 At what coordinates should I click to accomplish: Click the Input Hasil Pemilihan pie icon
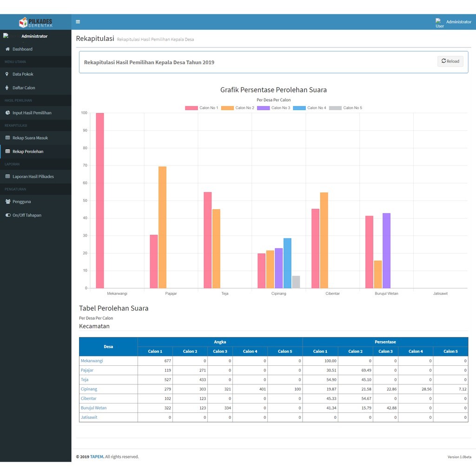(7, 112)
